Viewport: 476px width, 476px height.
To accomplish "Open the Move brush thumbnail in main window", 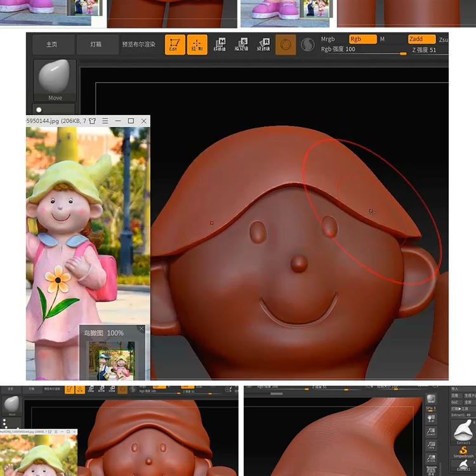I will [55, 80].
